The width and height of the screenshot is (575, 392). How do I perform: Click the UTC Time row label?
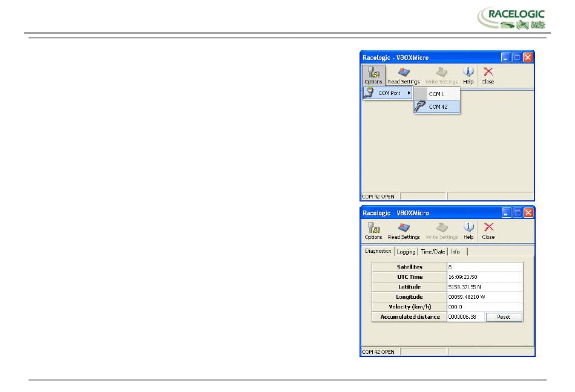click(409, 277)
